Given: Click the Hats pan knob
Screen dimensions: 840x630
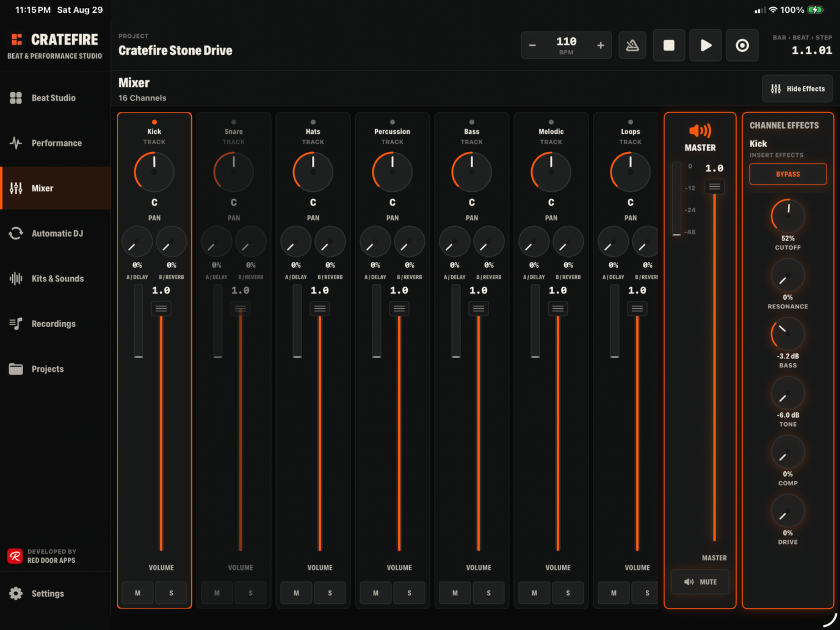Looking at the screenshot, I should [x=313, y=172].
